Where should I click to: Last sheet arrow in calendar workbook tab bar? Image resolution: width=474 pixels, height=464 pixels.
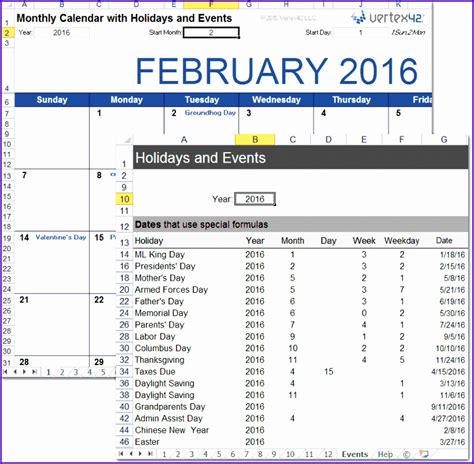[34, 371]
